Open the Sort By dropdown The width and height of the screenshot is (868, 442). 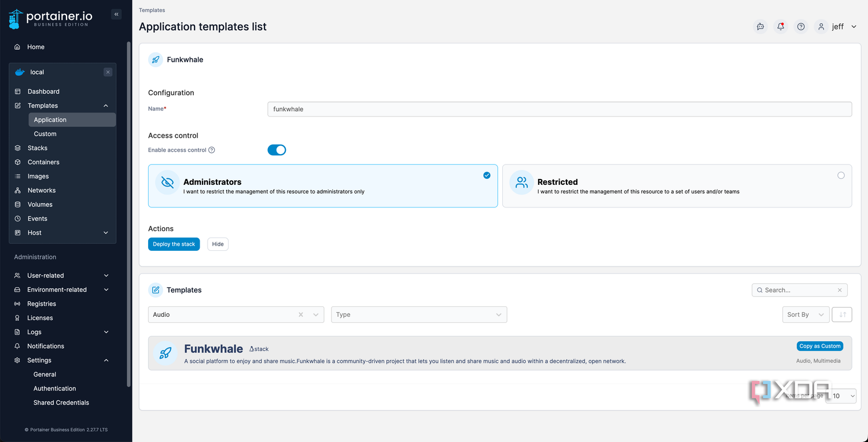pyautogui.click(x=806, y=315)
